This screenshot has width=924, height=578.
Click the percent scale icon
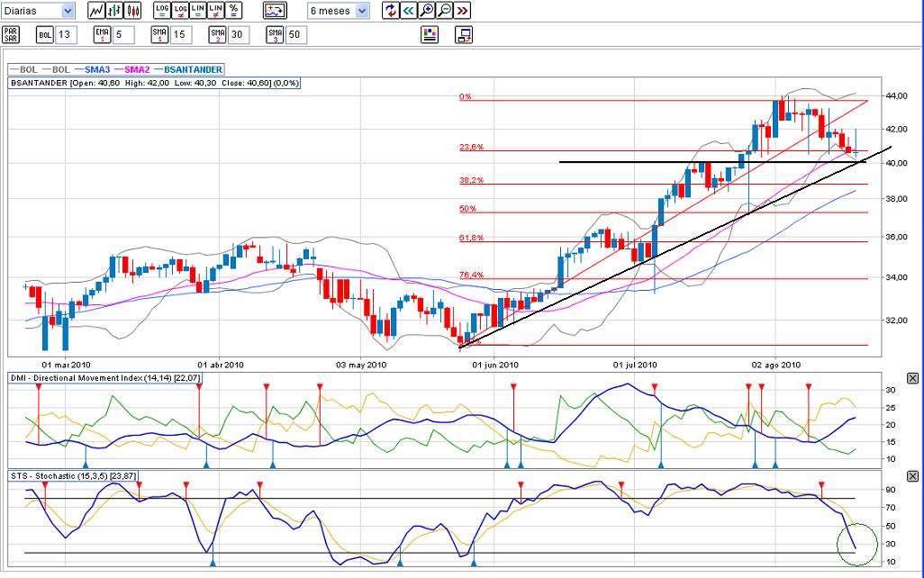pos(233,11)
